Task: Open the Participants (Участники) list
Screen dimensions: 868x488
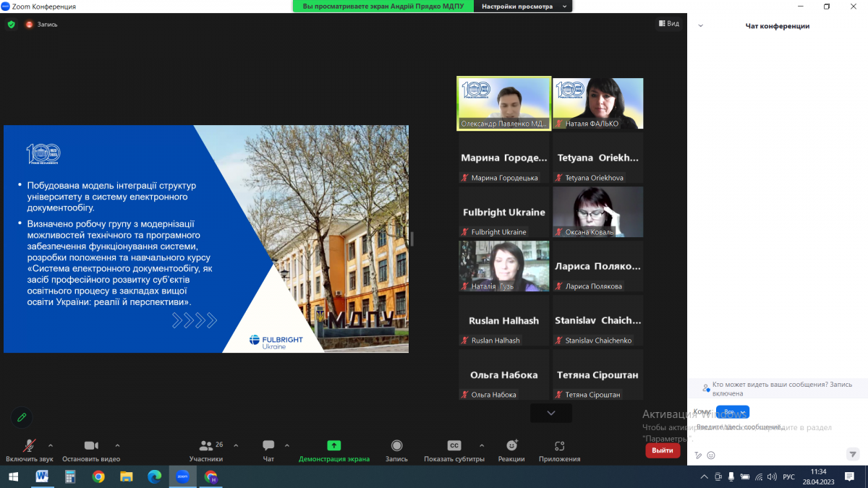Action: [x=206, y=446]
